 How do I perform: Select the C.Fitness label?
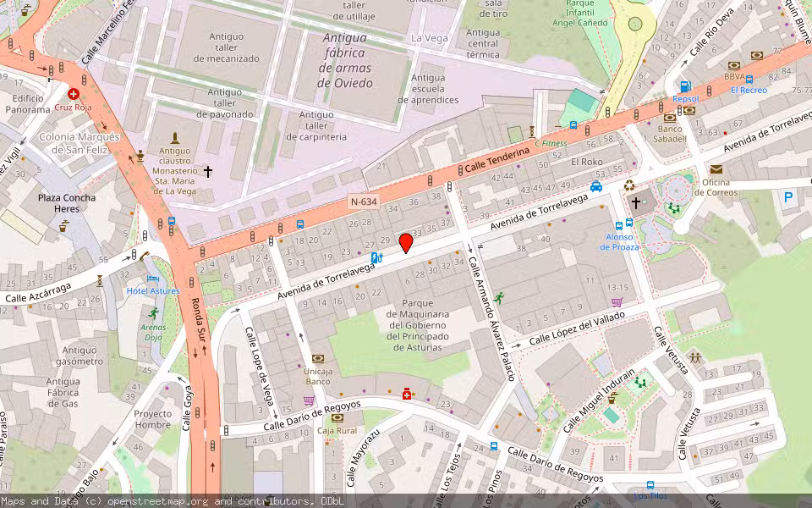(x=551, y=143)
